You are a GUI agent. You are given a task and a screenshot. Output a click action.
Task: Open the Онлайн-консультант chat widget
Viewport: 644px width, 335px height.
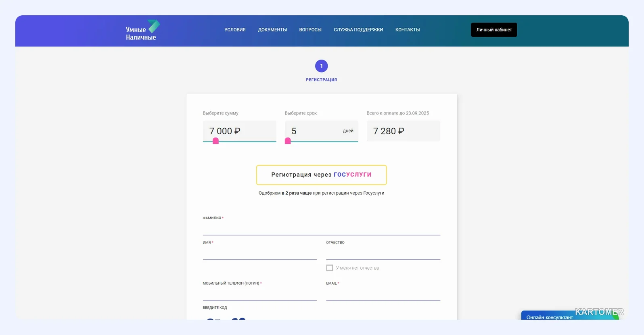(570, 315)
